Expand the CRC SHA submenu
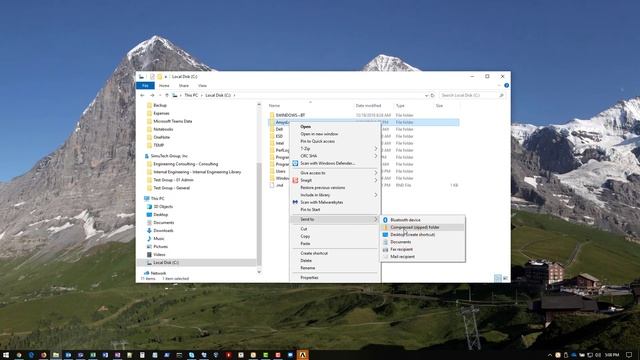The height and width of the screenshot is (360, 640). click(335, 156)
